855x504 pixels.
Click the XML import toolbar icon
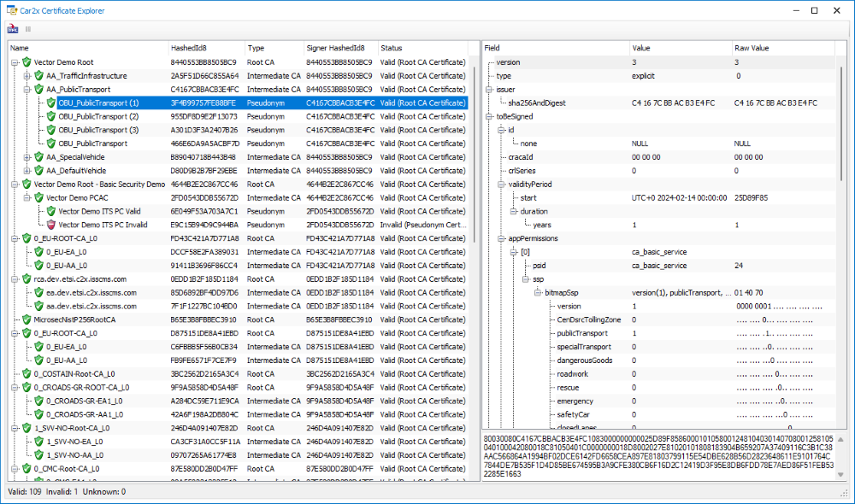(x=12, y=29)
